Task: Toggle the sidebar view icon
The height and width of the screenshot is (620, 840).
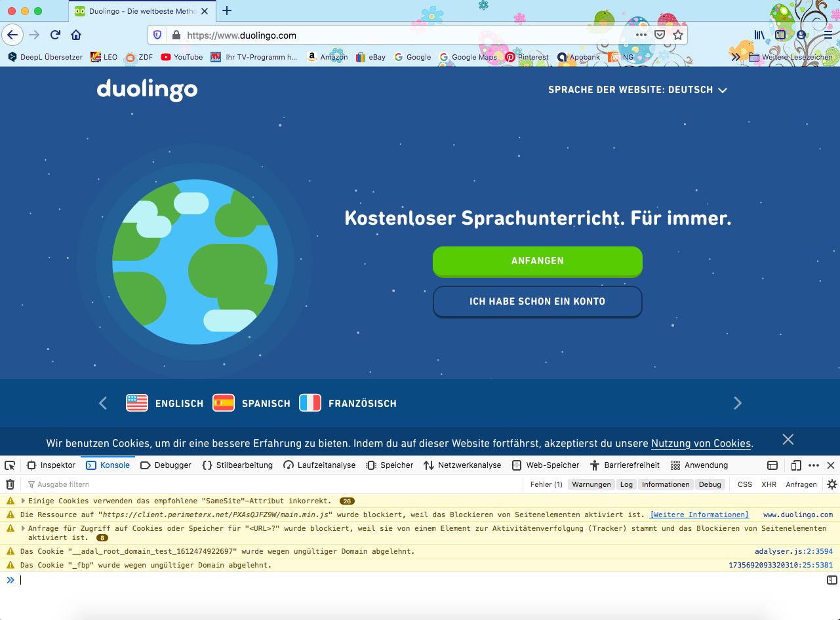Action: (780, 35)
